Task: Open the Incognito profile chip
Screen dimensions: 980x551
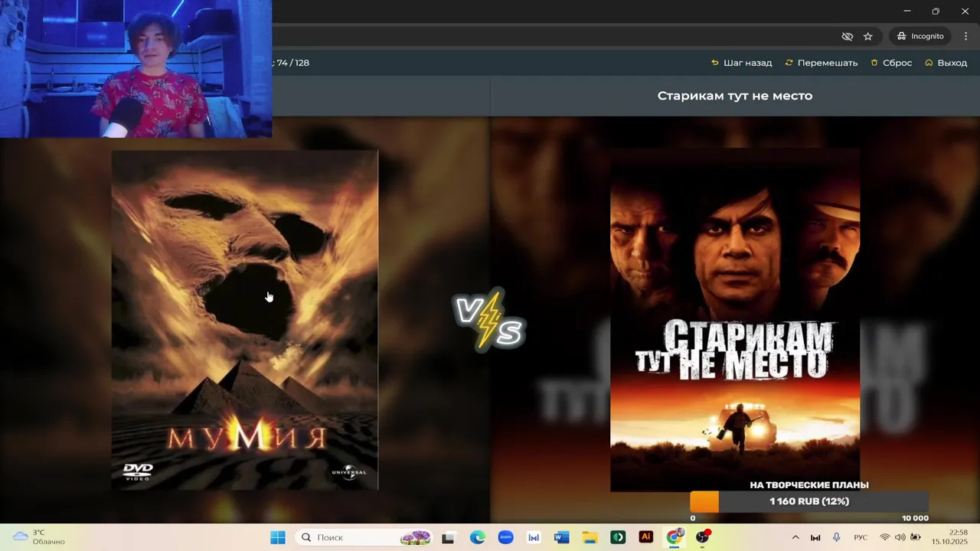Action: tap(920, 36)
